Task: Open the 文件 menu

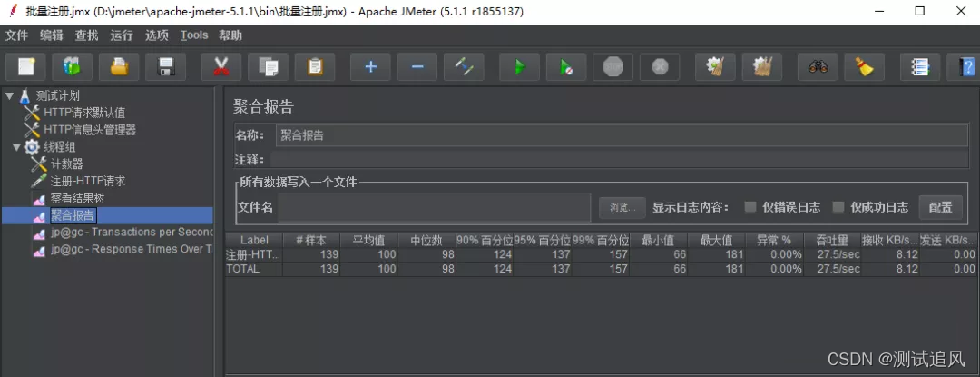Action: [17, 35]
